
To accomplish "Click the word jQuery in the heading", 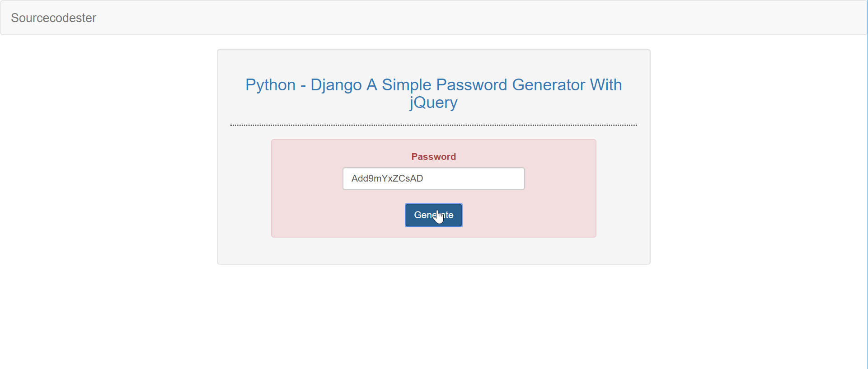I will point(433,103).
